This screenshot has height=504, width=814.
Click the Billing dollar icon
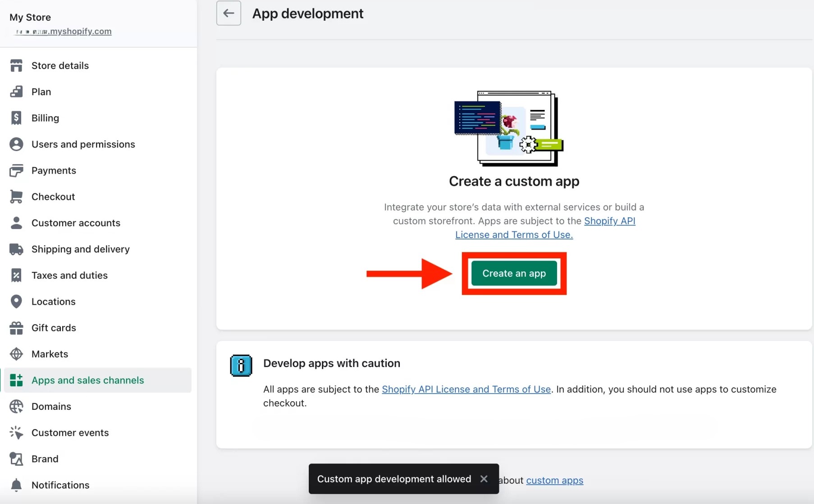(16, 118)
